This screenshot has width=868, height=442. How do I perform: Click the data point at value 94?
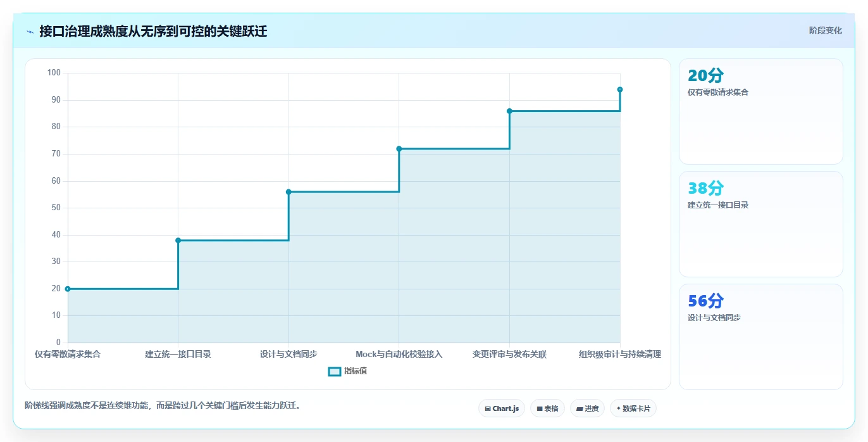point(620,89)
